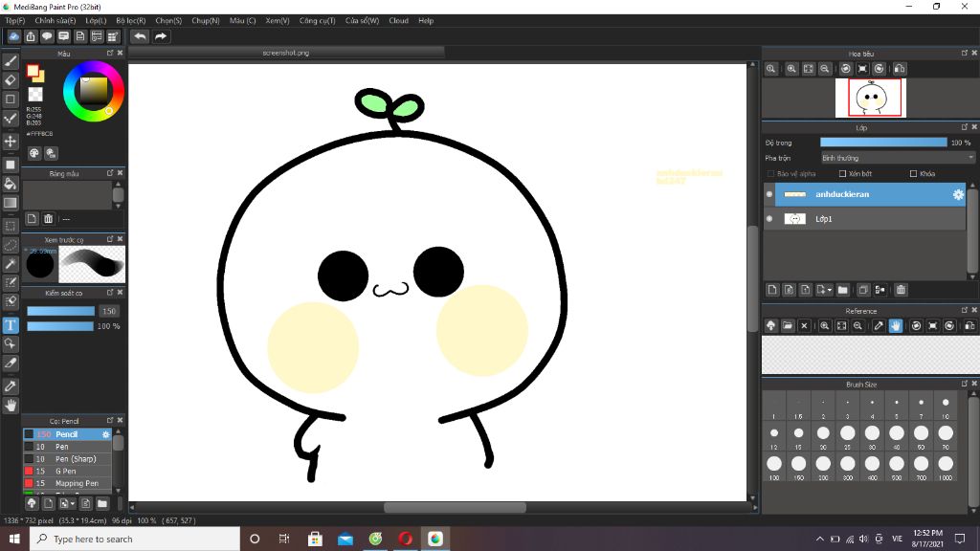Hide the Lớp1 layer visibility dot

[x=769, y=219]
